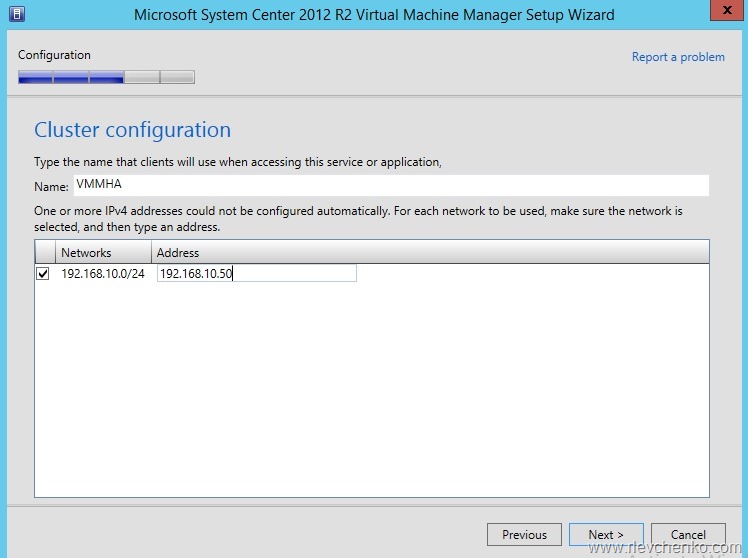Open the Report a problem link
Image resolution: width=748 pixels, height=558 pixels.
click(x=678, y=57)
